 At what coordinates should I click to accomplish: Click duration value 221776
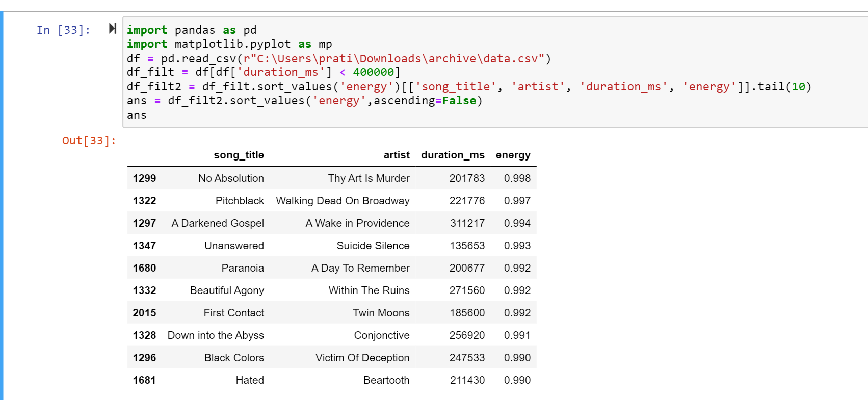[467, 201]
